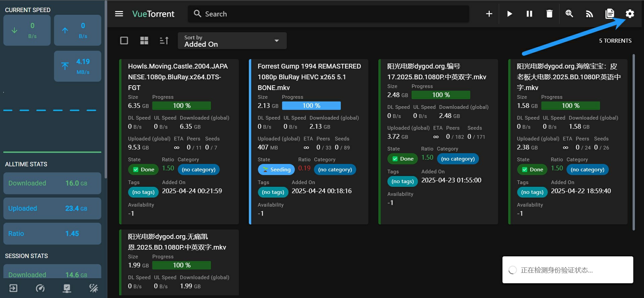Open the hamburger navigation menu
Screen dimensions: 644x298
119,14
